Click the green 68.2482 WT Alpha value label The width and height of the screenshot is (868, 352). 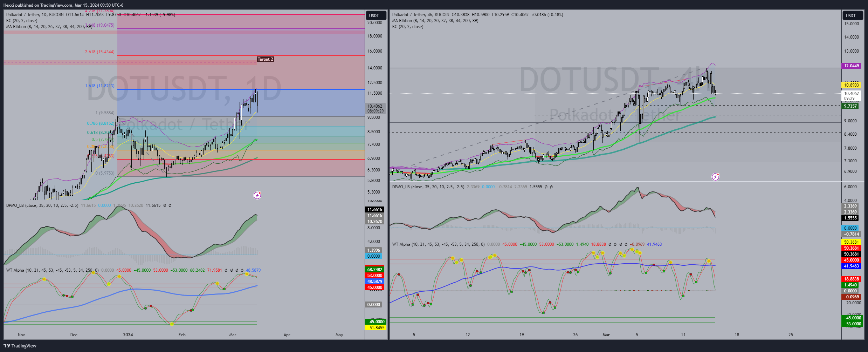tap(375, 270)
